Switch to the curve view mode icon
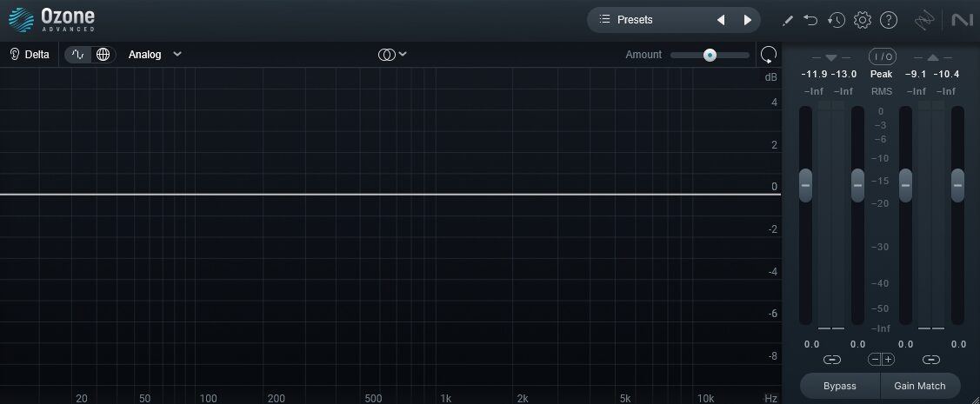The image size is (980, 404). click(78, 55)
